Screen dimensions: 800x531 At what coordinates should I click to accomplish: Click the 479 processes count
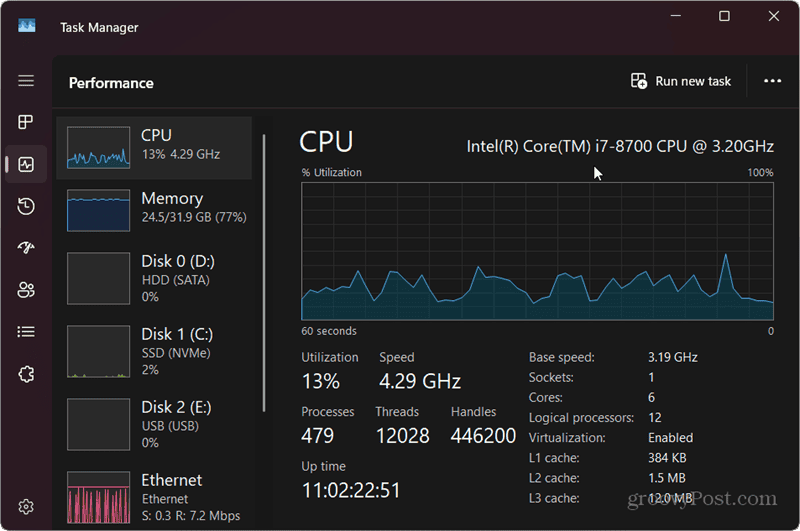tap(317, 436)
